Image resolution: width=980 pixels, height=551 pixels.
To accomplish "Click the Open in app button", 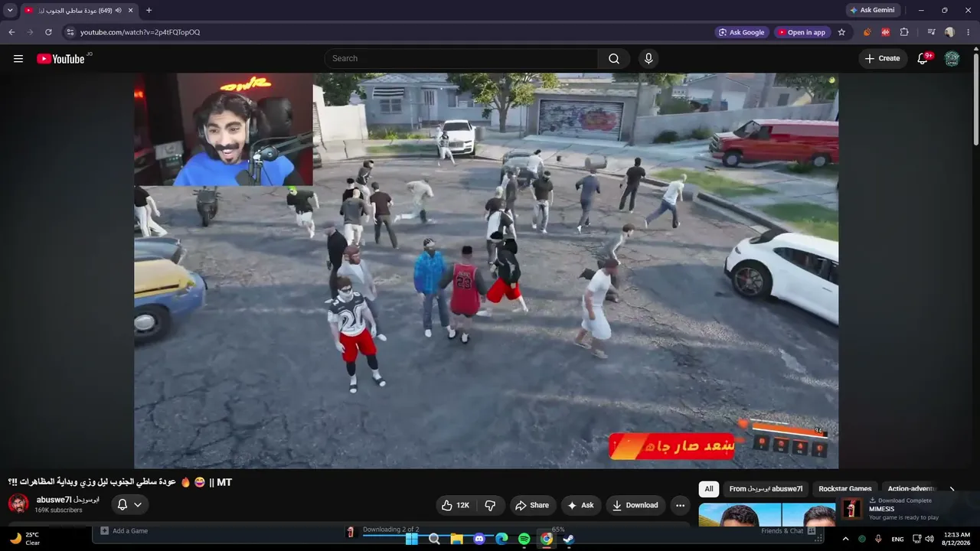I will click(x=802, y=32).
